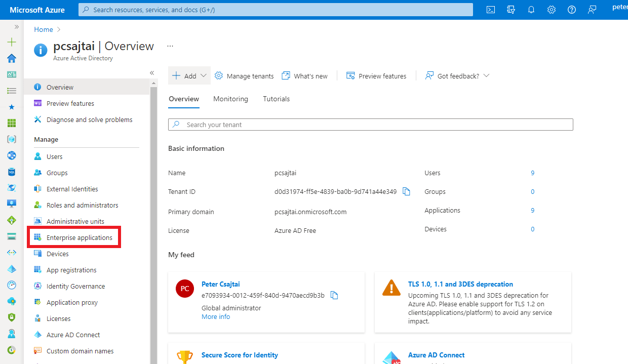Image resolution: width=628 pixels, height=364 pixels.
Task: Copy Peter Csajtai's object ID icon
Action: 334,294
